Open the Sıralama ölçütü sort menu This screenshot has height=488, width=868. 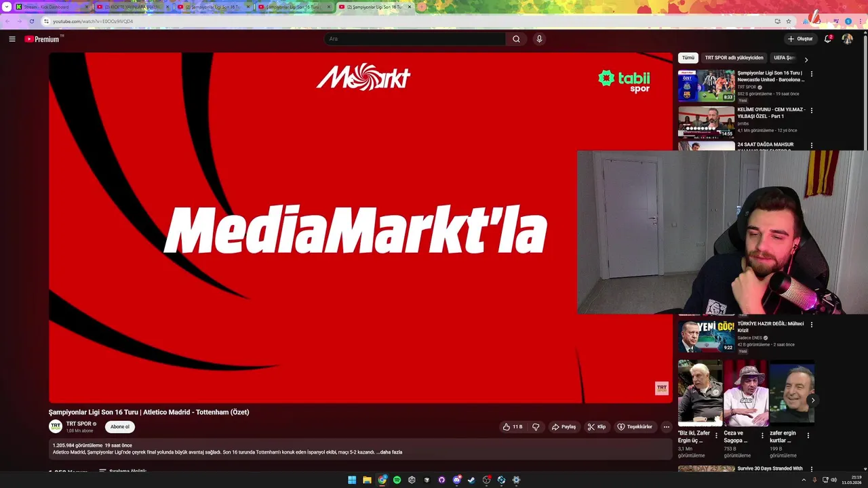pyautogui.click(x=123, y=471)
